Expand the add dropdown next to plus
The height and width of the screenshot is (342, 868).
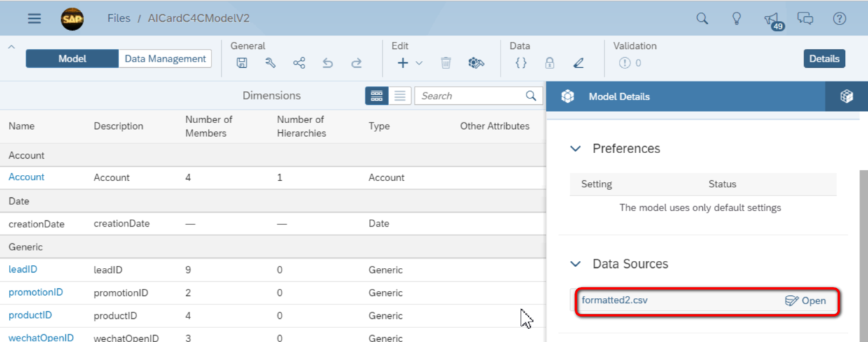click(x=419, y=63)
